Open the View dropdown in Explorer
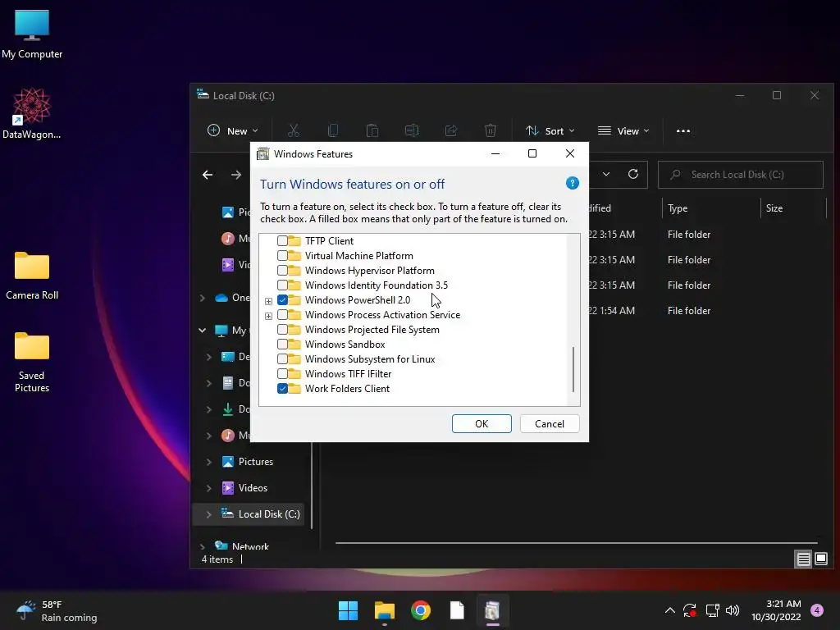This screenshot has height=630, width=840. click(x=623, y=130)
